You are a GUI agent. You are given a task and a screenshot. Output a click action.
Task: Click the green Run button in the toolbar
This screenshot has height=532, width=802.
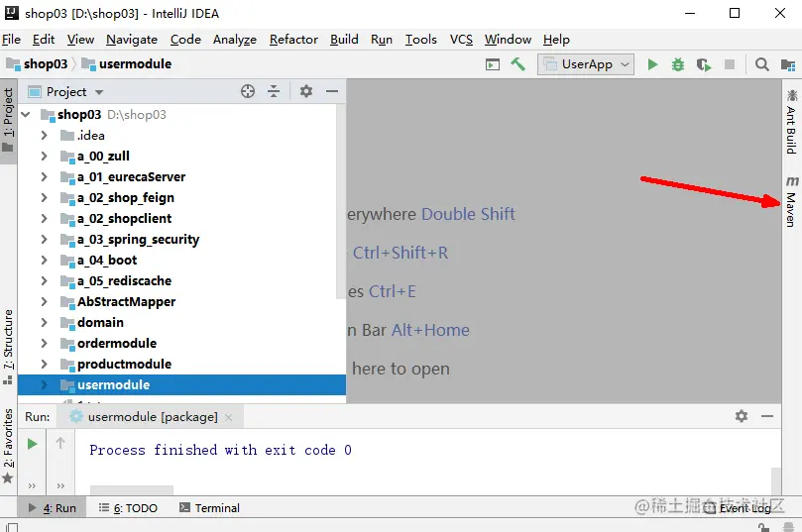(x=652, y=64)
